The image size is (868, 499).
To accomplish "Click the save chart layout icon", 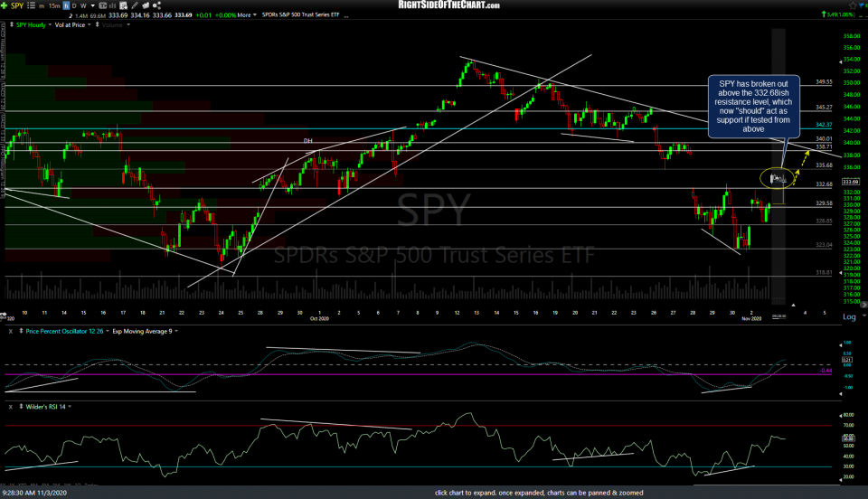I will pos(124,5).
